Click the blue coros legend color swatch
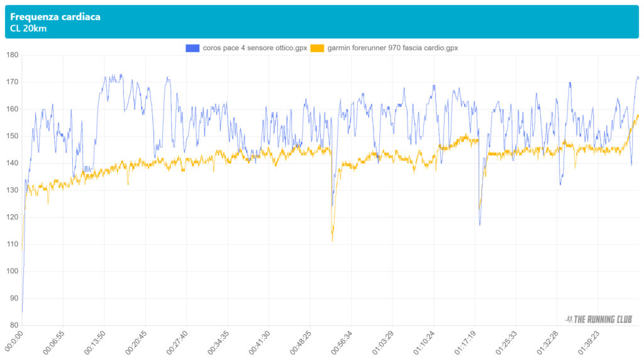The width and height of the screenshot is (644, 362). pos(191,48)
